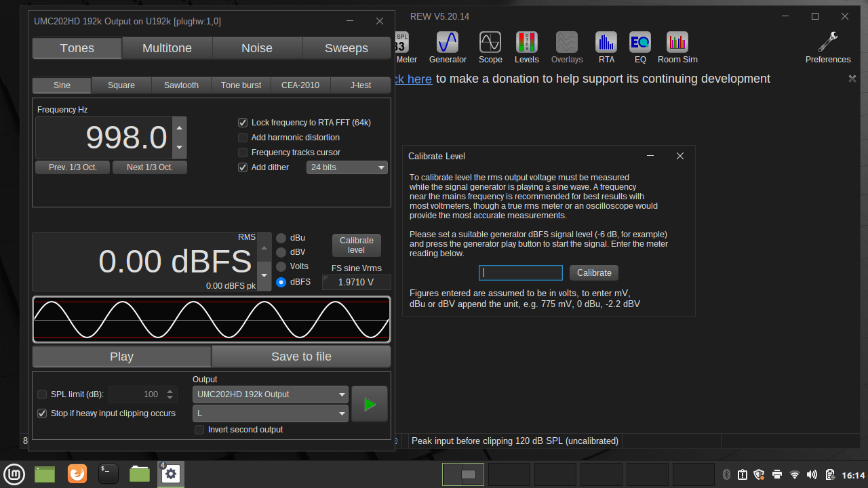Enable Add harmonic distortion
The height and width of the screenshot is (488, 868).
(243, 138)
